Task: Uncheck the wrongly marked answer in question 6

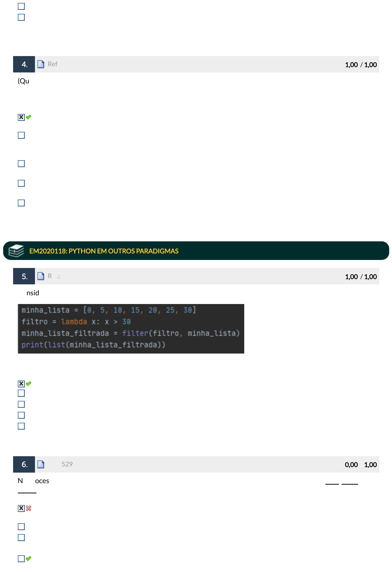Action: 21,508
